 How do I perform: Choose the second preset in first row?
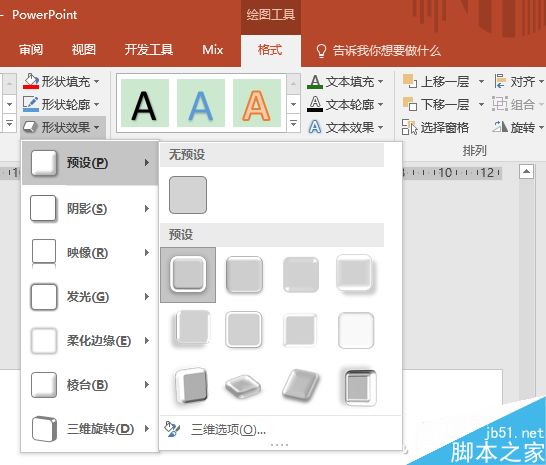[244, 275]
